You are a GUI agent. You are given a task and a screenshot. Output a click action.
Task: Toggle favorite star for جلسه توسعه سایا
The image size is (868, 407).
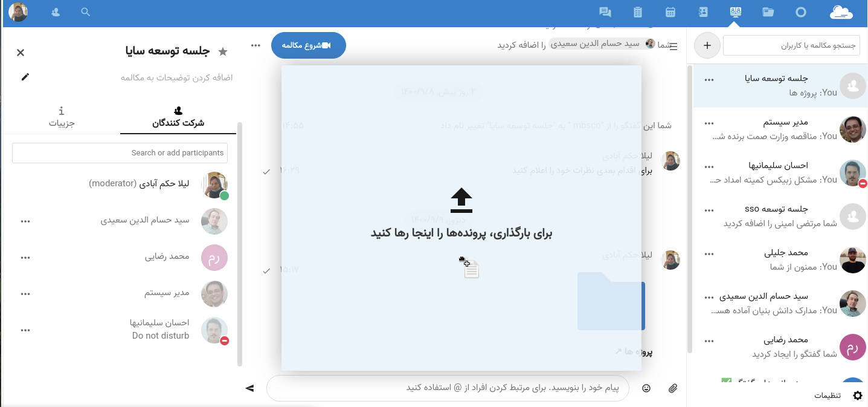coord(223,52)
